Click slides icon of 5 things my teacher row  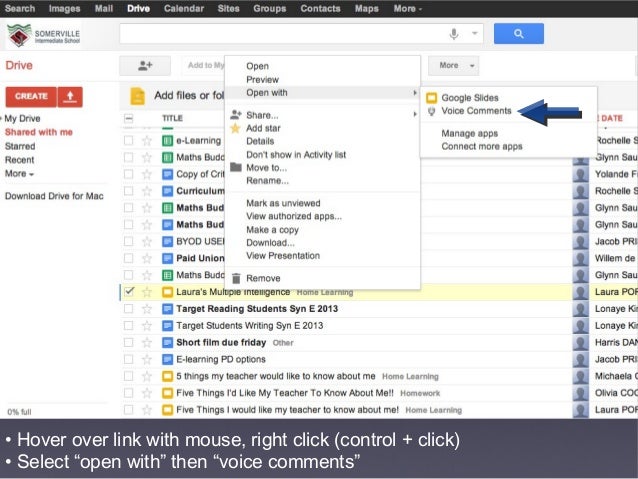167,376
